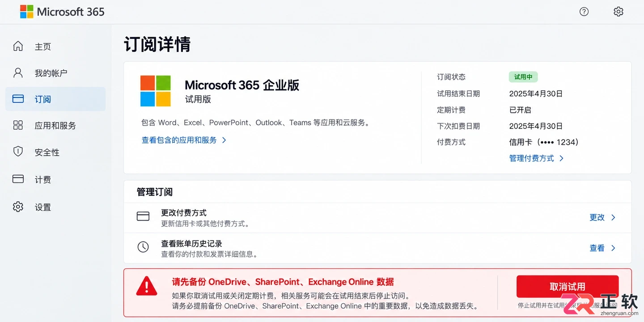The height and width of the screenshot is (322, 644).
Task: Click the clock icon beside 查看账单历史记录
Action: (x=143, y=247)
